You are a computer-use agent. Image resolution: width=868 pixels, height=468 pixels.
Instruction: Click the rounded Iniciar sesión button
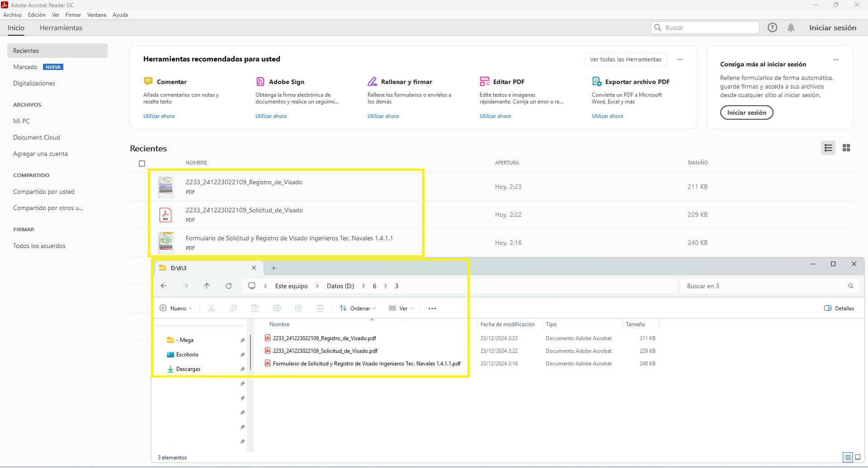tap(746, 112)
